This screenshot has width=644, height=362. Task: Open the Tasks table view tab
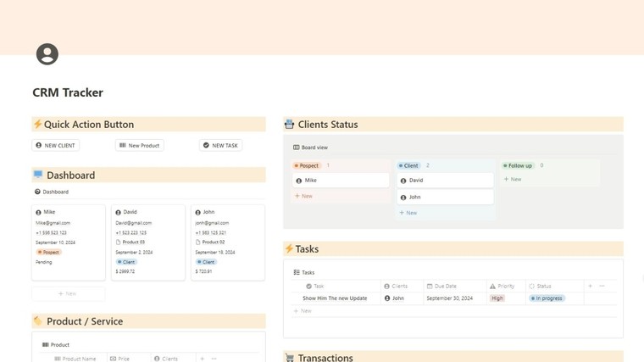click(304, 272)
